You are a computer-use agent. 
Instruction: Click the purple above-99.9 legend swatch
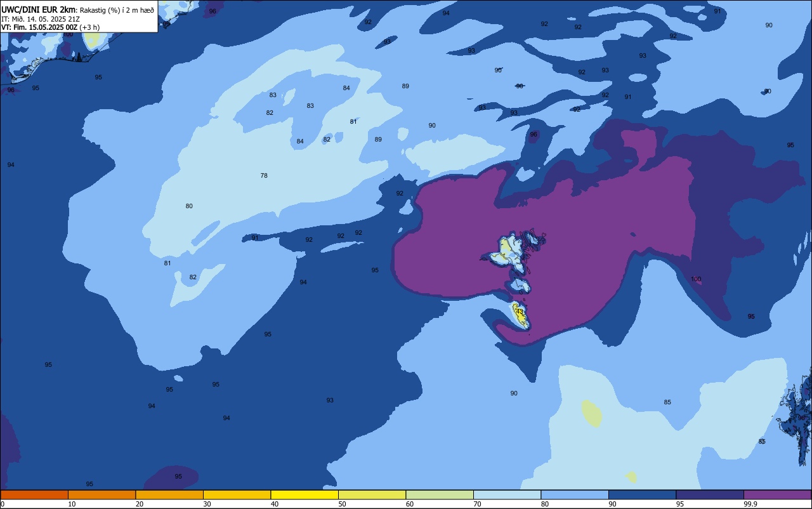coord(778,494)
